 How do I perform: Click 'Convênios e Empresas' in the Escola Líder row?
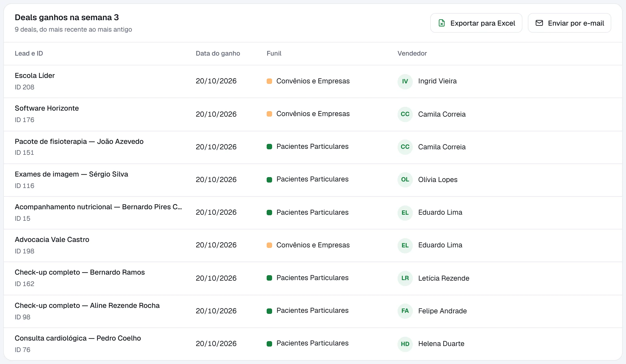pyautogui.click(x=313, y=81)
